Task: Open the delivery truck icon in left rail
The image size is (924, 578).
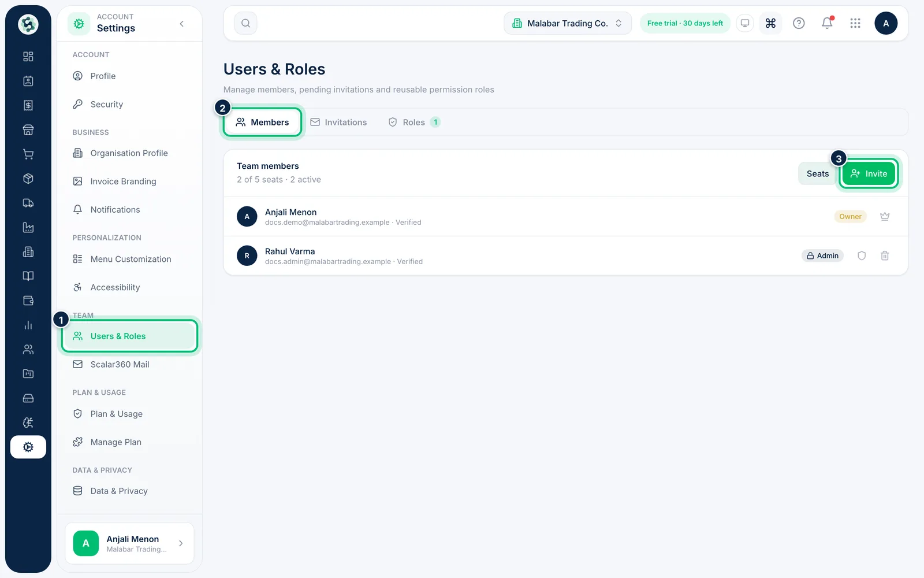Action: [x=28, y=203]
